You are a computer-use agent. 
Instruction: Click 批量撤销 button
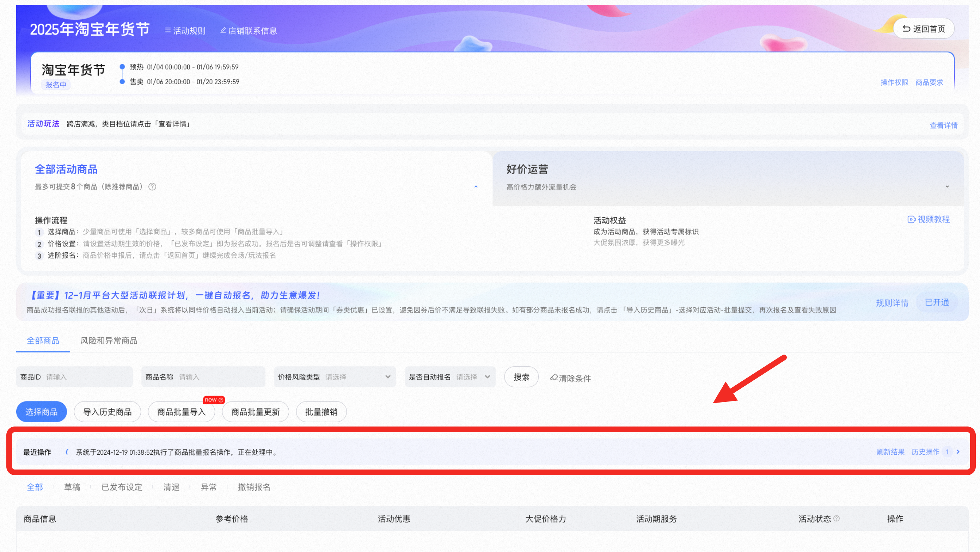[x=321, y=412]
